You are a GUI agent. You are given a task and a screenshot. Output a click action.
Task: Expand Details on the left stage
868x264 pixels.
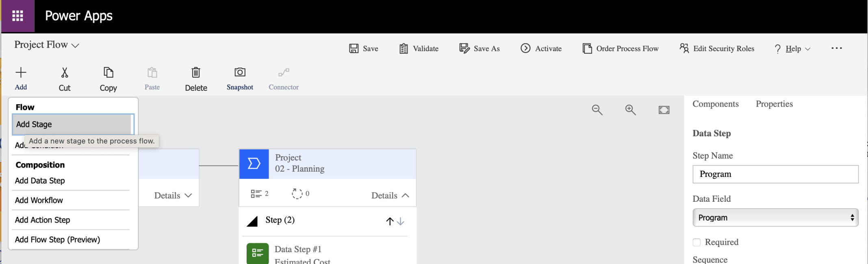[x=173, y=196]
